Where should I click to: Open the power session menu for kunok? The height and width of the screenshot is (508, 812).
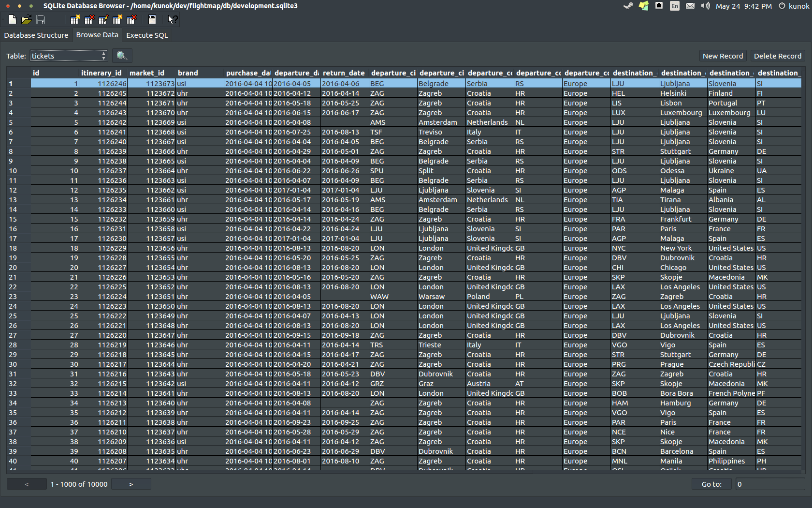click(794, 6)
